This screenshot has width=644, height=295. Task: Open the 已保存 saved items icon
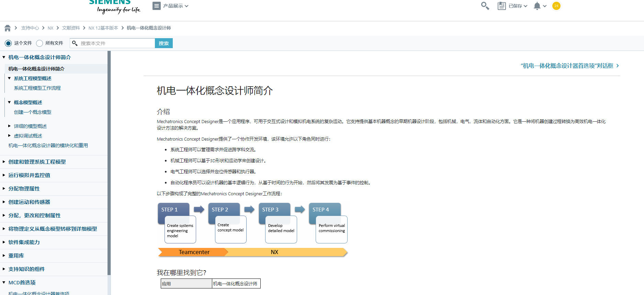pyautogui.click(x=501, y=6)
